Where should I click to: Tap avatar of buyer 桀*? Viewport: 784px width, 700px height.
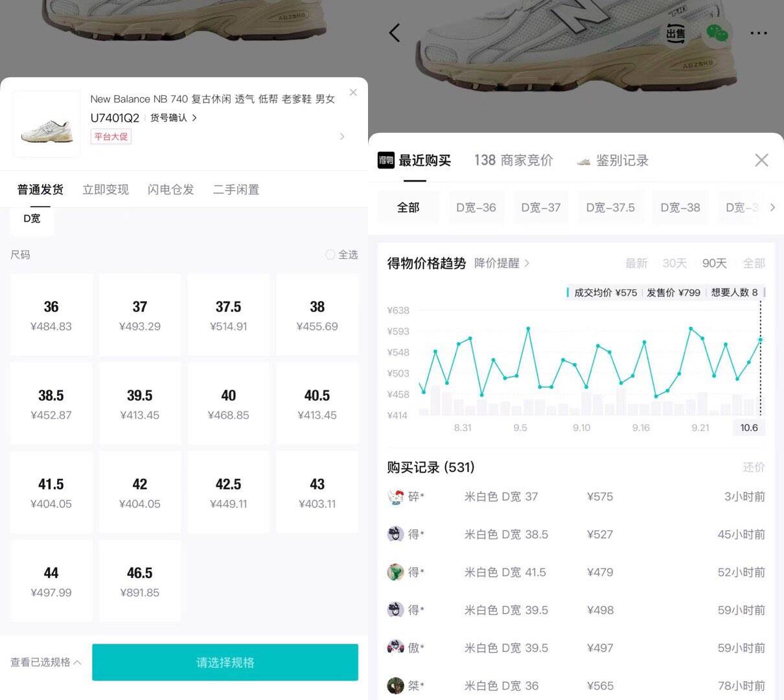coord(395,686)
